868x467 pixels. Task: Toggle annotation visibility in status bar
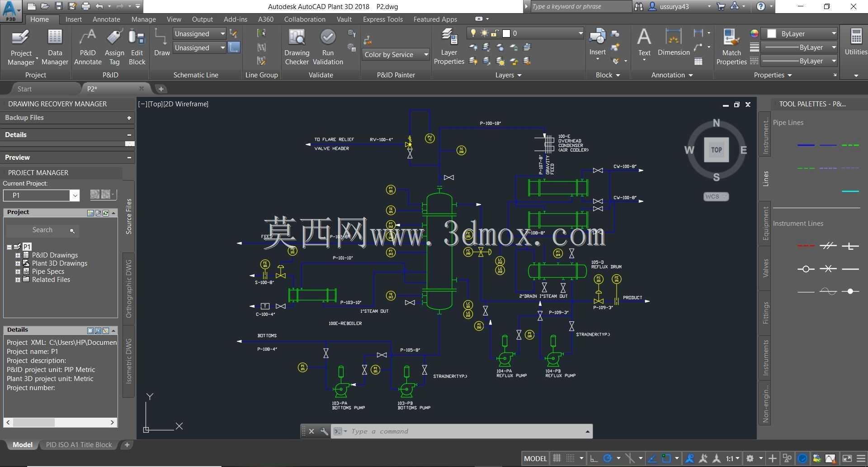pyautogui.click(x=689, y=458)
